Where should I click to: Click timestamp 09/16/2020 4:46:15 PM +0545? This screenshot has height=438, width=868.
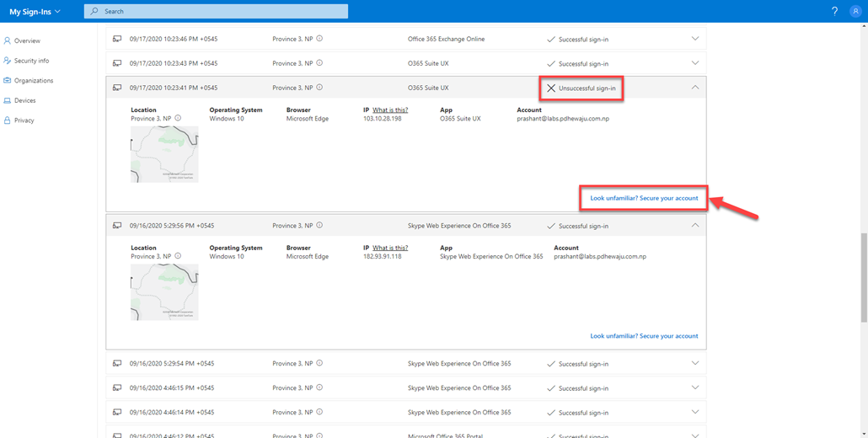click(172, 387)
